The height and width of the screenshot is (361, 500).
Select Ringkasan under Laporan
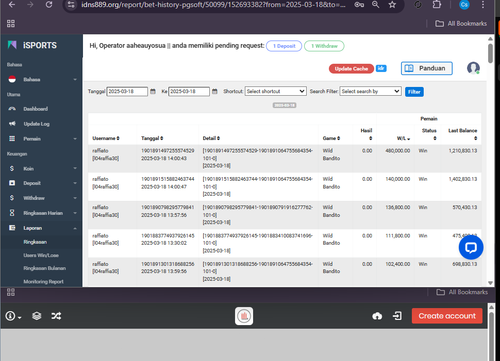pyautogui.click(x=35, y=242)
